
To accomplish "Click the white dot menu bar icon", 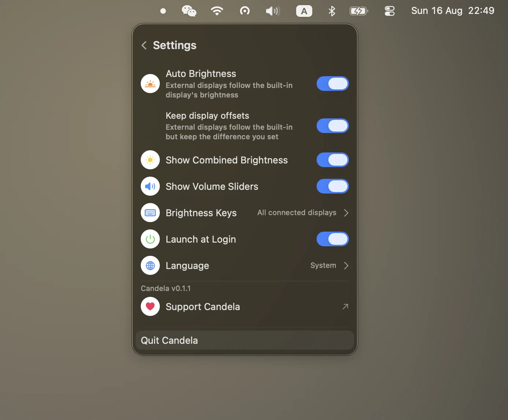I will tap(163, 11).
